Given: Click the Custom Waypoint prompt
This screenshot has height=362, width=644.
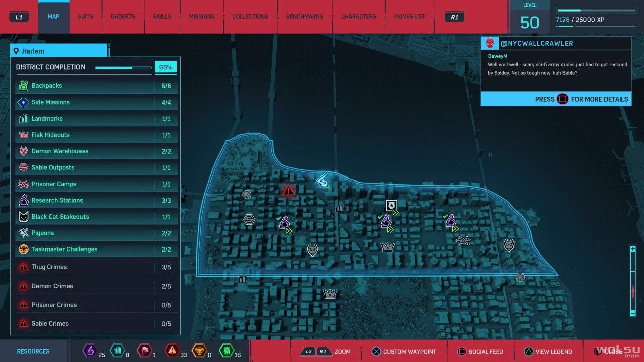Looking at the screenshot, I should 404,352.
